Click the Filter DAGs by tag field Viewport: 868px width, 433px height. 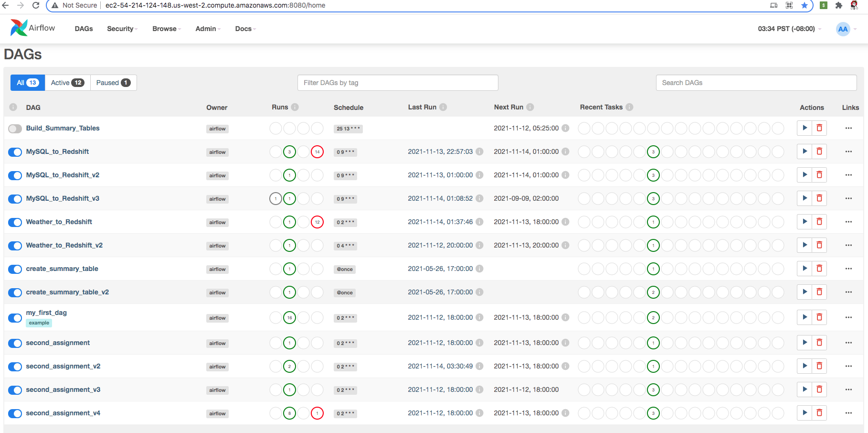(x=398, y=83)
